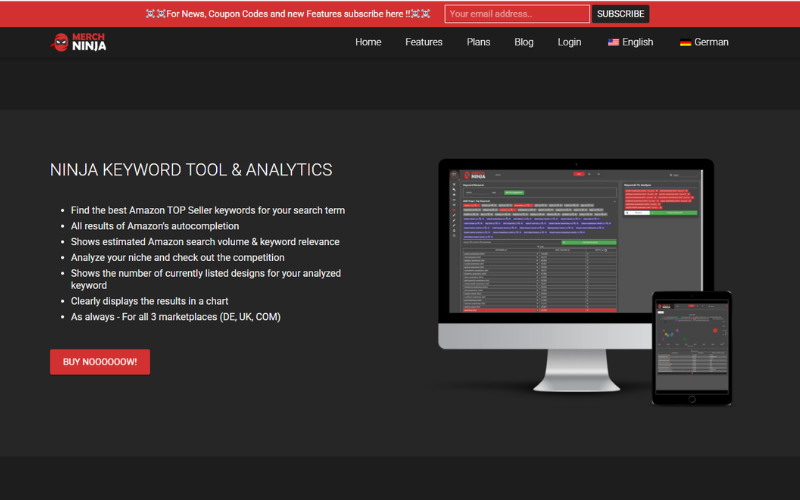The height and width of the screenshot is (500, 800).
Task: Click the BUY NOOOOOOW! button
Action: [x=100, y=362]
